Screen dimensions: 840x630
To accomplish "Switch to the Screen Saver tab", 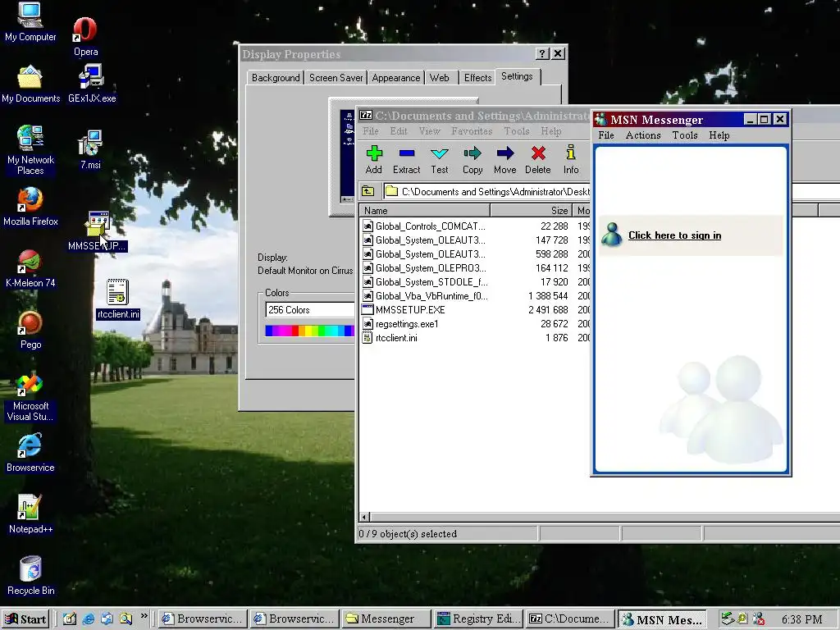I will (336, 78).
